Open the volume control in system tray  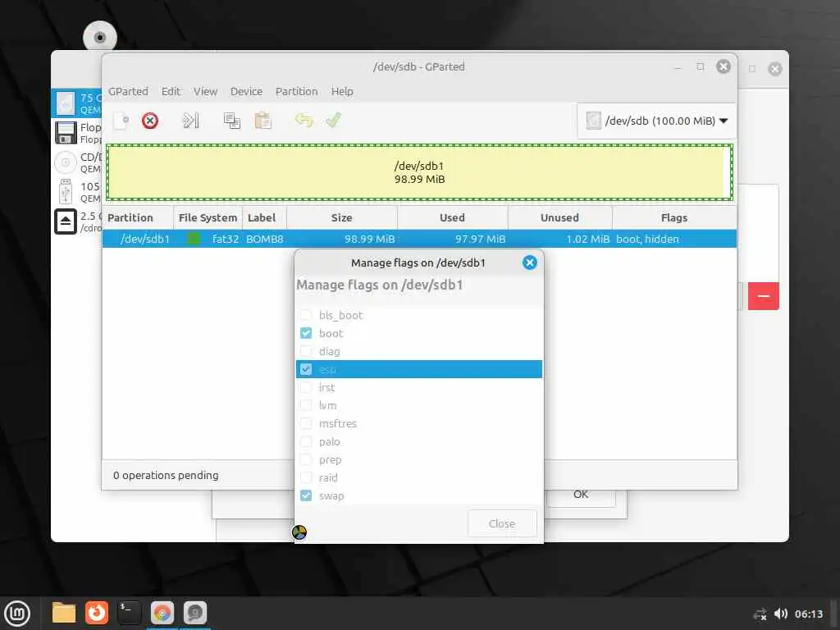coord(781,614)
